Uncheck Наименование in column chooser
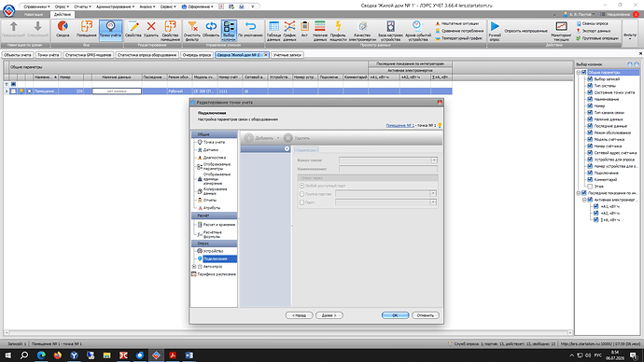This screenshot has width=644, height=362. pyautogui.click(x=590, y=99)
